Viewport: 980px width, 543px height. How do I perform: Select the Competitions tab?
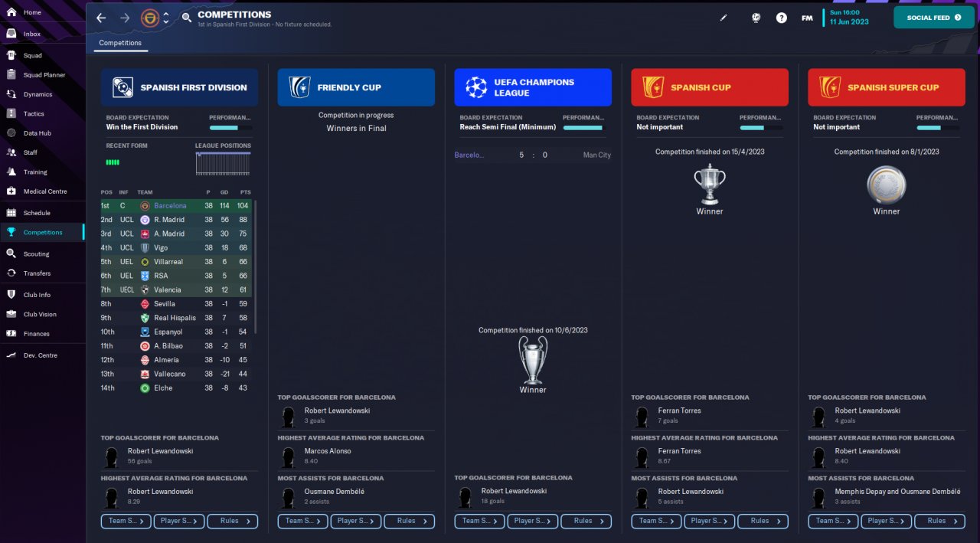pyautogui.click(x=120, y=43)
